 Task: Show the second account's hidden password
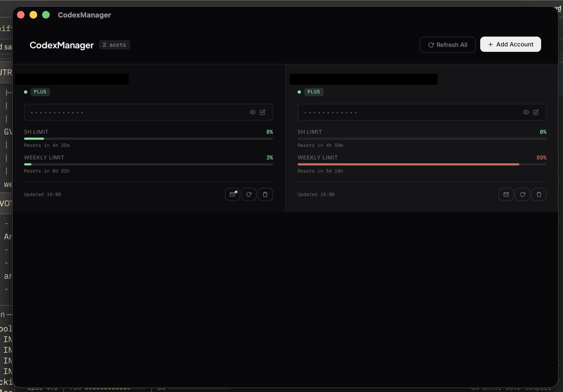526,112
